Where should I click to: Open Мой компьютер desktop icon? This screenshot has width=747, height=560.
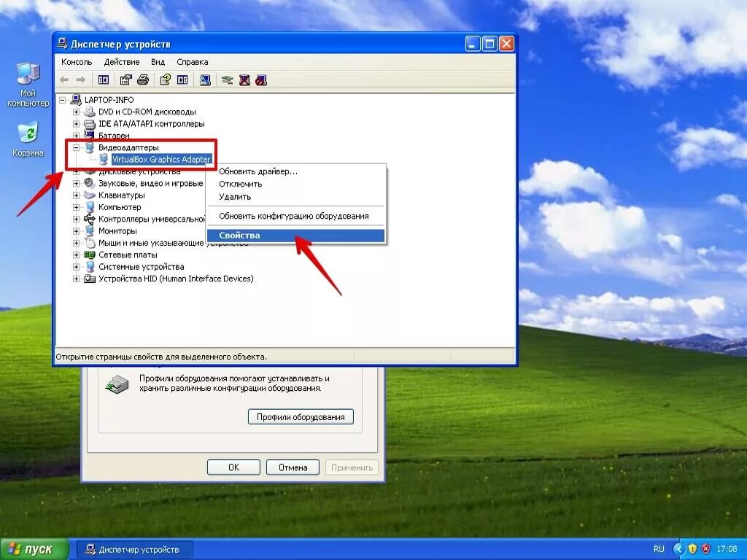28,85
